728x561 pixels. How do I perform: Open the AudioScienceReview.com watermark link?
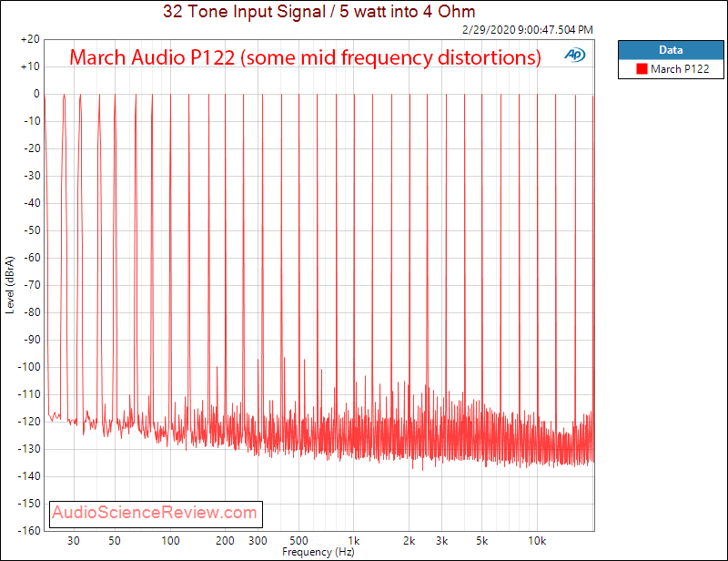(155, 512)
